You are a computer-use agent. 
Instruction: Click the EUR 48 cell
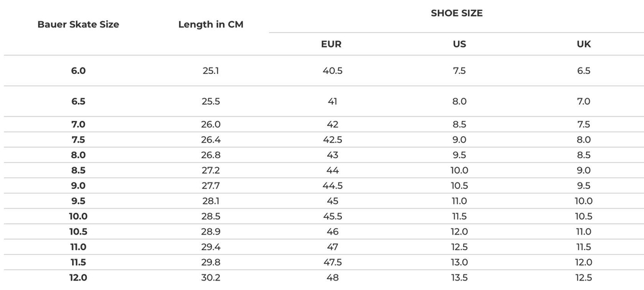(332, 278)
